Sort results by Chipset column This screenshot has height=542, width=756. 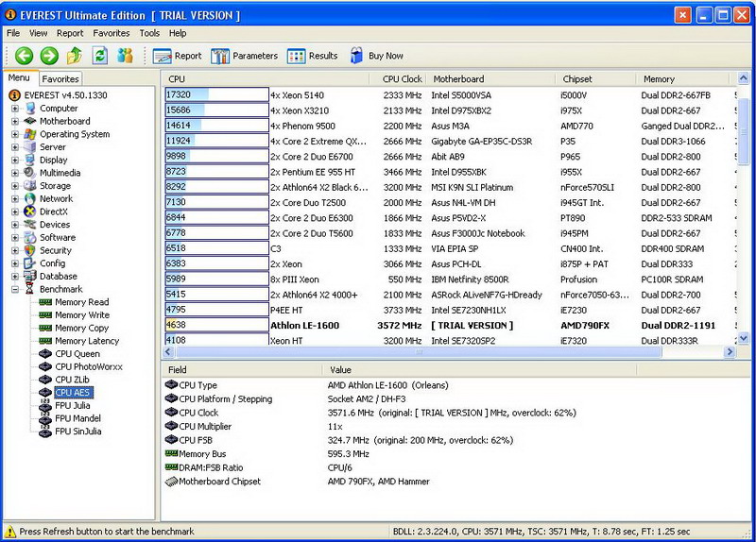[x=596, y=79]
